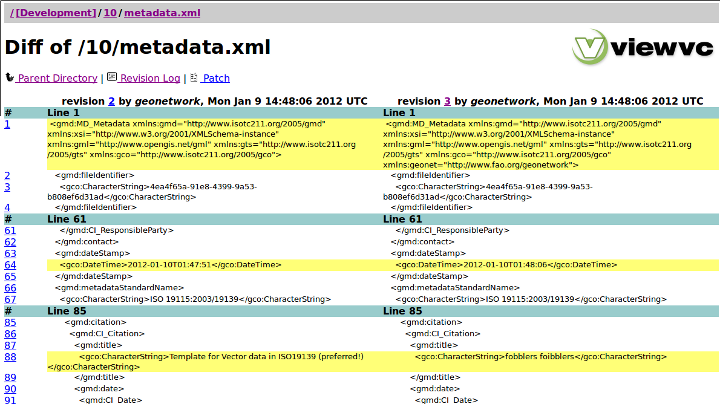
Task: Click the Parent Directory back-arrow icon
Action: pyautogui.click(x=10, y=78)
